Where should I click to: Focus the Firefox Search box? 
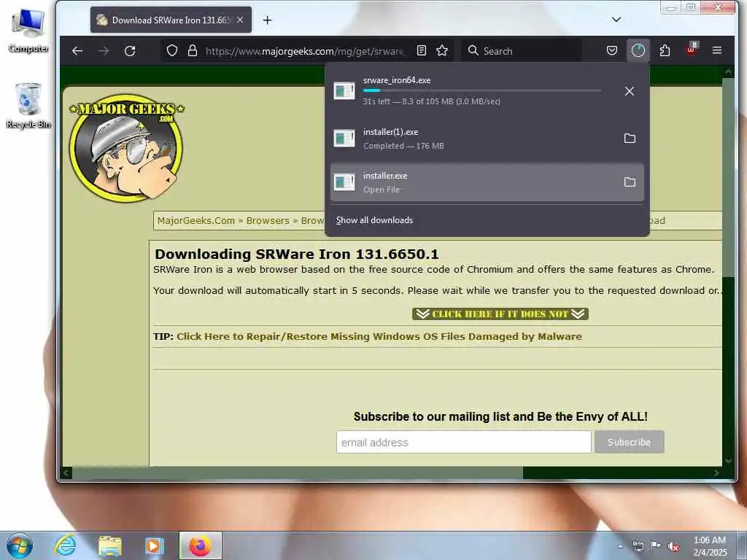521,51
